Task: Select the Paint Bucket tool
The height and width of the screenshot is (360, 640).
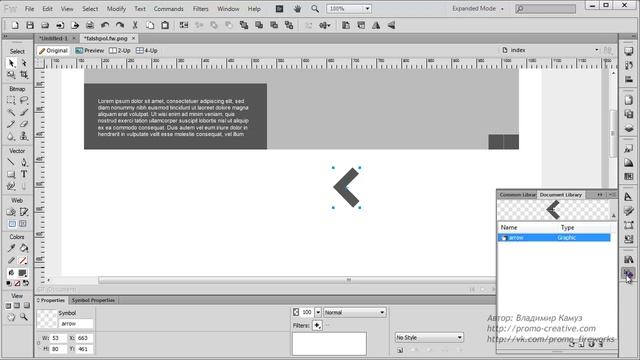Action: point(24,248)
